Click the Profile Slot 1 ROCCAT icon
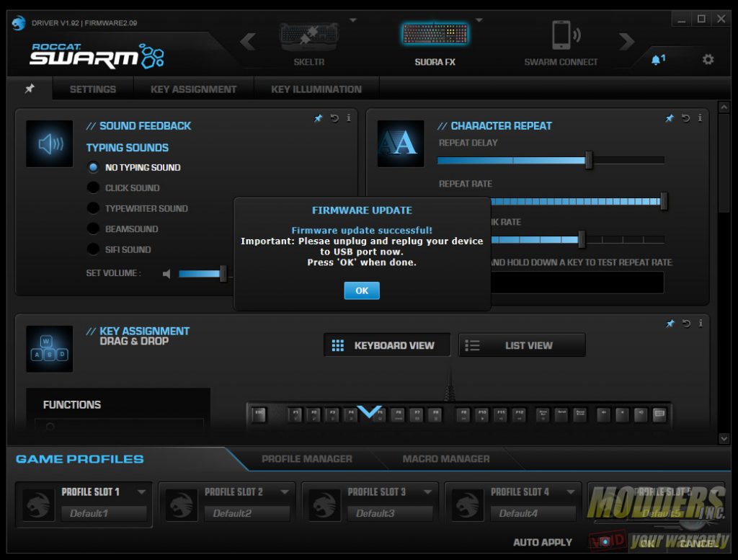 pyautogui.click(x=39, y=505)
